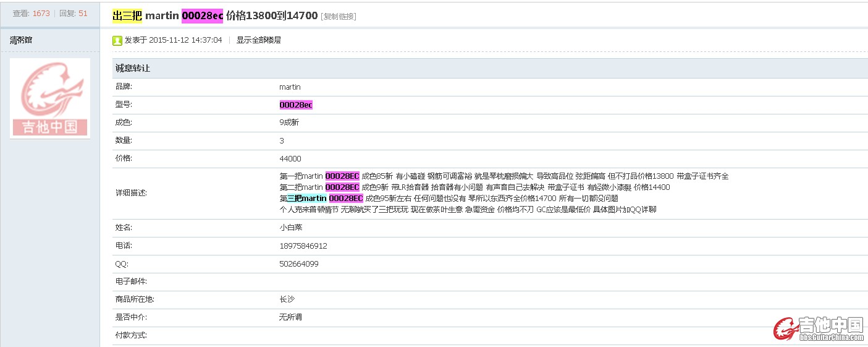
Task: Click the green poster icon before 发表于
Action: (x=117, y=40)
